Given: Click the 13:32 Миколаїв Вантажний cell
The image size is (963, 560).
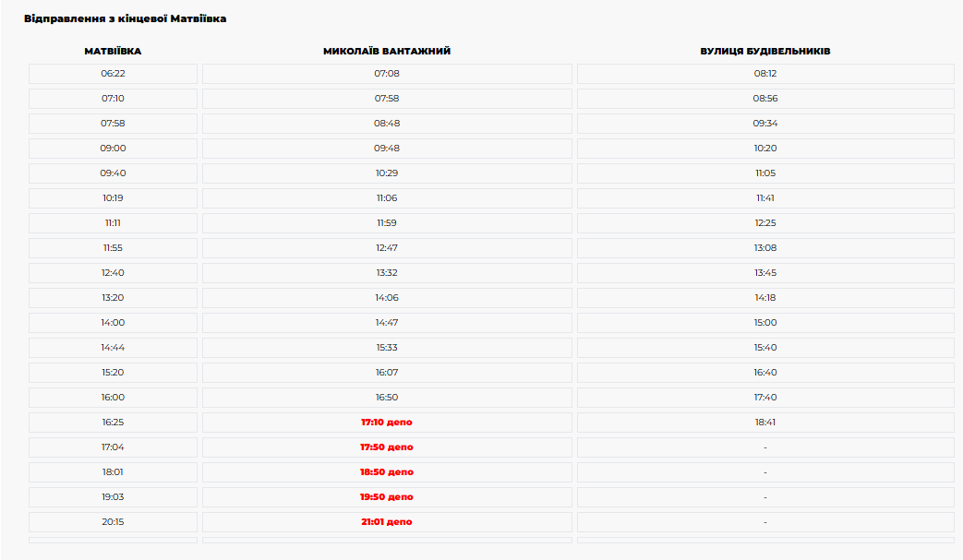Looking at the screenshot, I should (387, 273).
